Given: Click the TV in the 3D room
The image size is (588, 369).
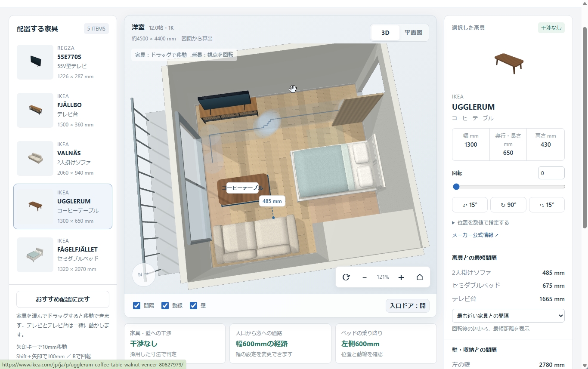Looking at the screenshot, I should click(224, 101).
